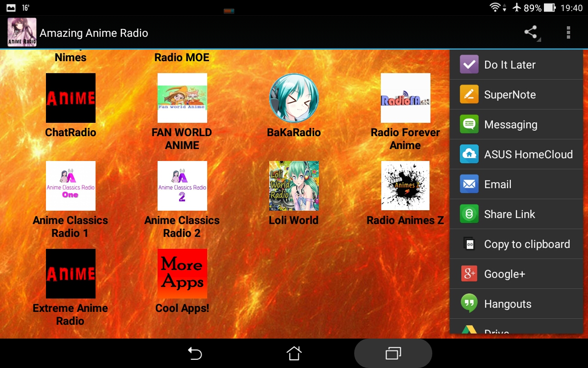Open the BaKaRadio station
Viewport: 588px width, 368px height.
pyautogui.click(x=294, y=98)
